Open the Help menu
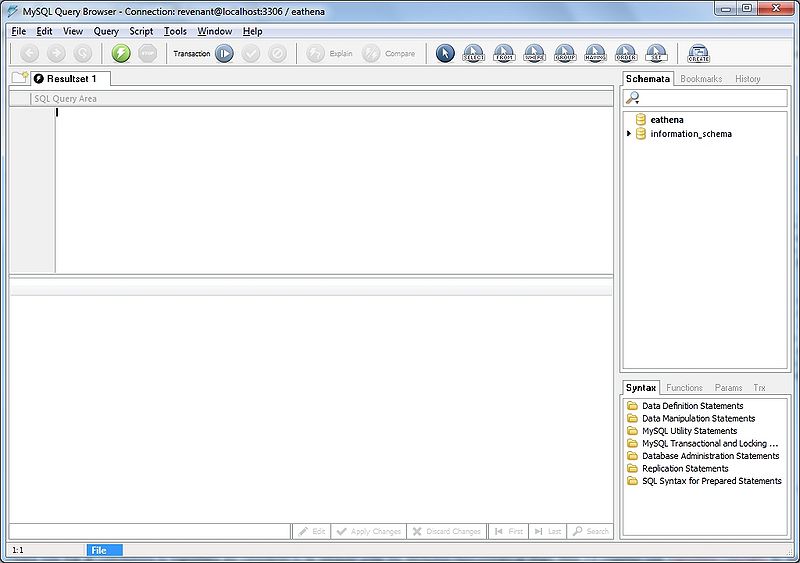 (253, 31)
